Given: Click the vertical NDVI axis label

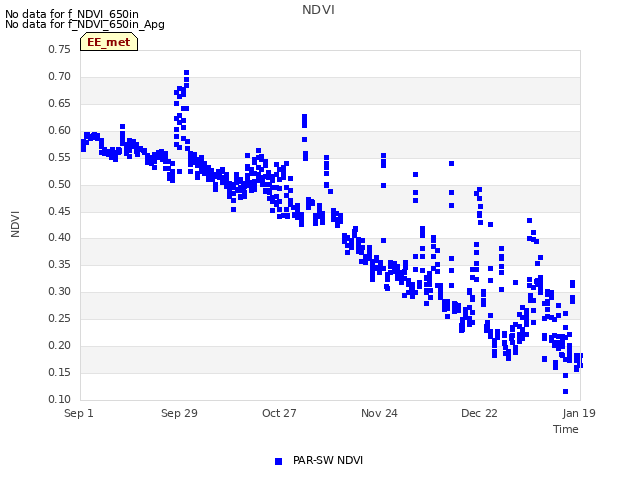Looking at the screenshot, I should (15, 224).
